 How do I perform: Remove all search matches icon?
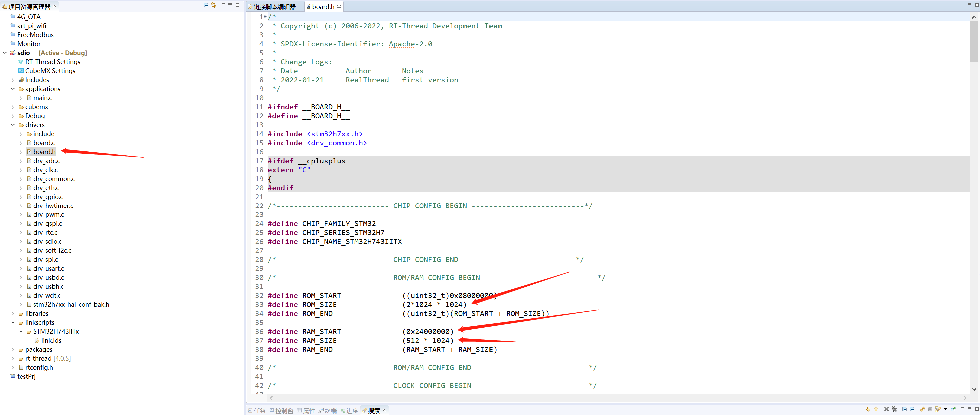coord(894,409)
